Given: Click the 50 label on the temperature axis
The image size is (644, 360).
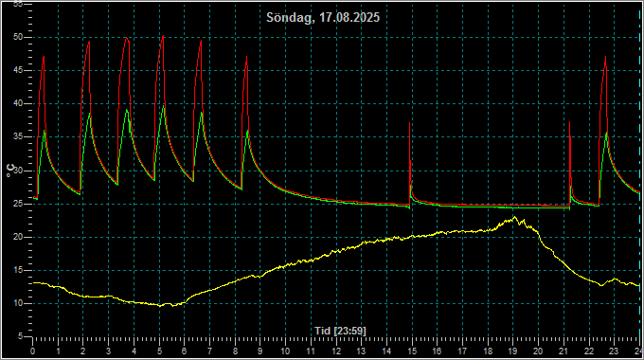Looking at the screenshot, I should (18, 37).
